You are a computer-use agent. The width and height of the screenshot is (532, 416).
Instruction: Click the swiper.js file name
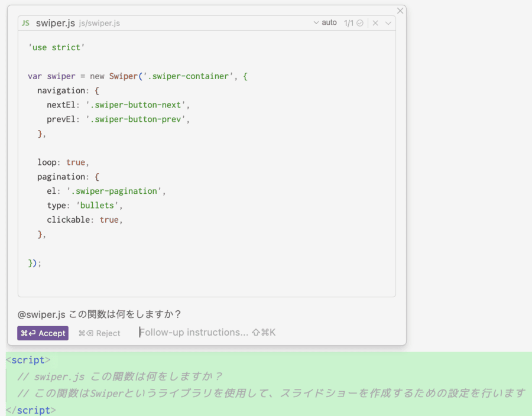click(56, 23)
